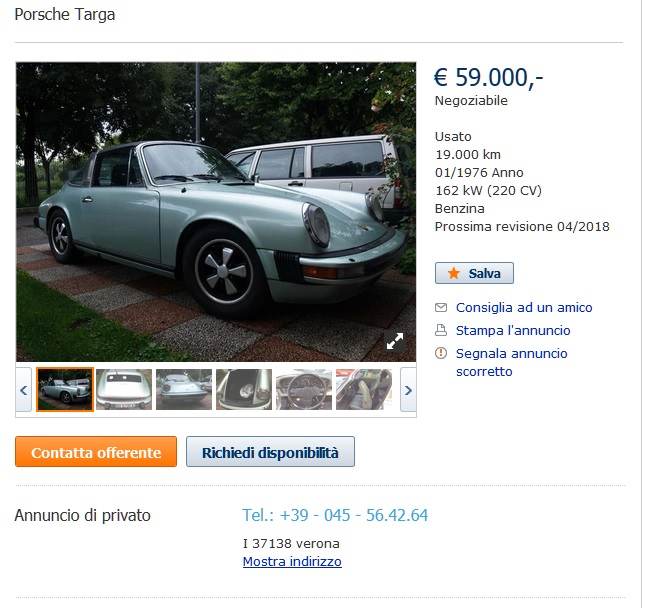Call the seller's telephone number link
648x608 pixels.
click(335, 515)
